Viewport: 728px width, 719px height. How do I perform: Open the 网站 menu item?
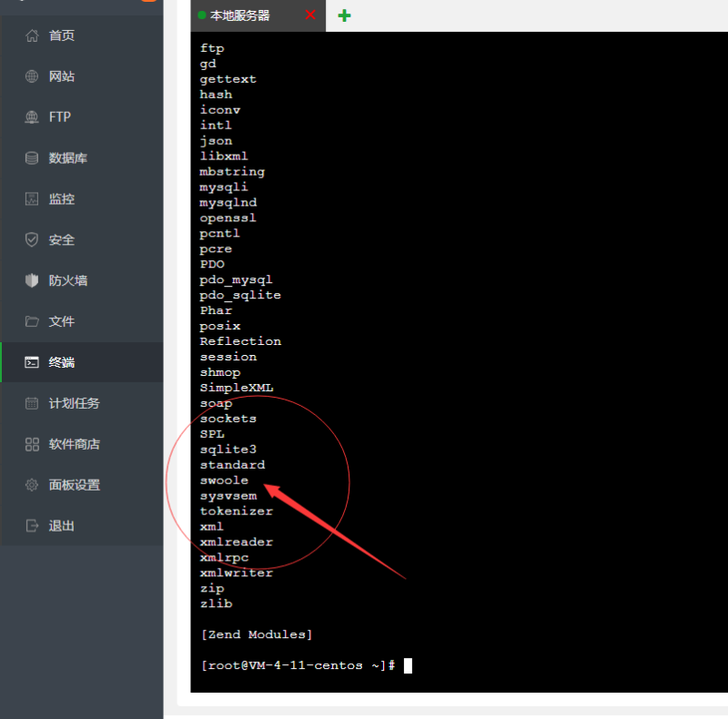(82, 76)
